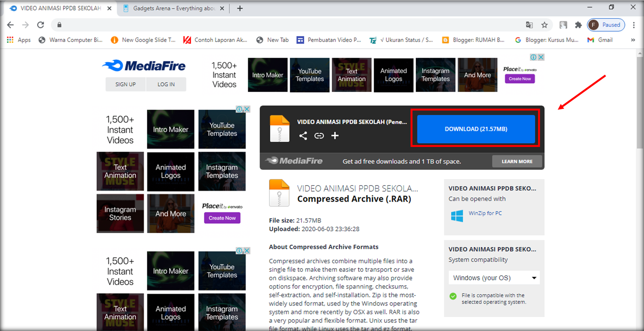Open Pembuatan Video bookmark

pyautogui.click(x=329, y=40)
